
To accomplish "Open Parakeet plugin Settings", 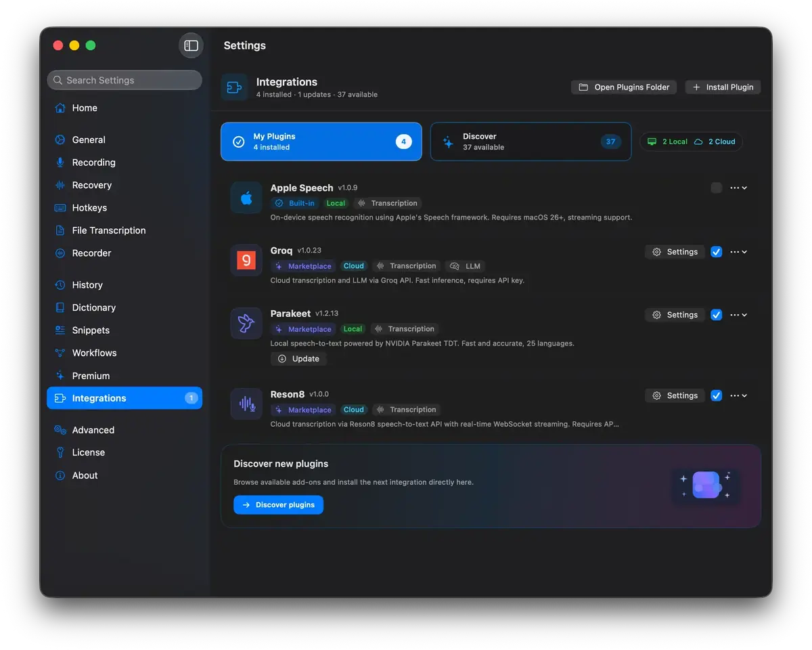I will [675, 315].
